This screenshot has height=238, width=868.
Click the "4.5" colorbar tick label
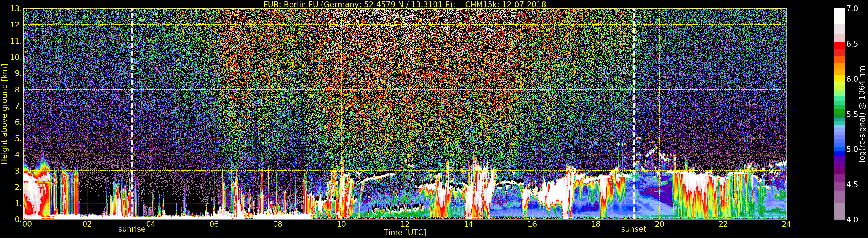852,185
